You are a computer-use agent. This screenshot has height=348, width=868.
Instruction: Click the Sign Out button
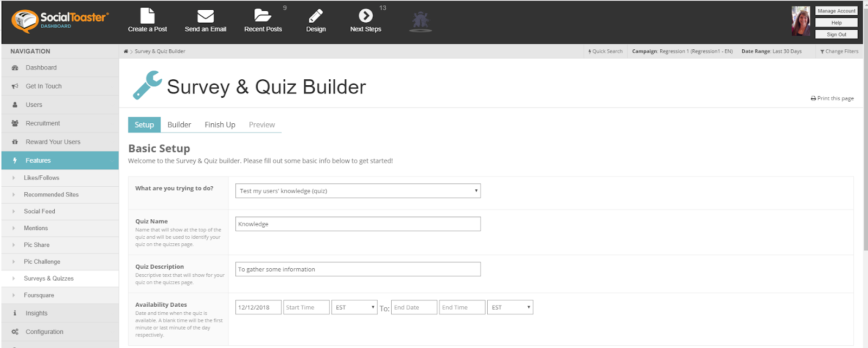pos(837,34)
